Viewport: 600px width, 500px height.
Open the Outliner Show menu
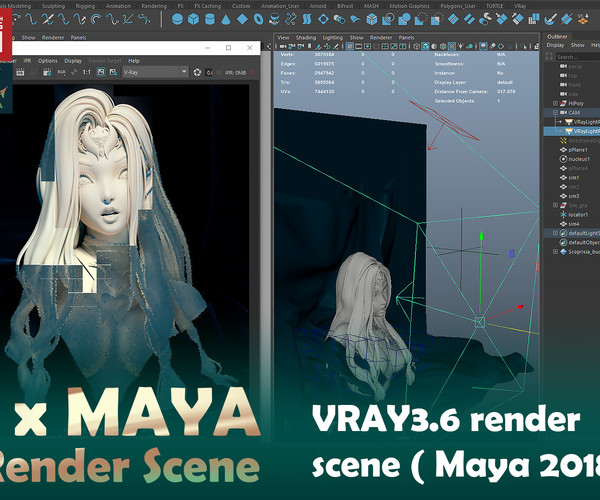click(577, 45)
